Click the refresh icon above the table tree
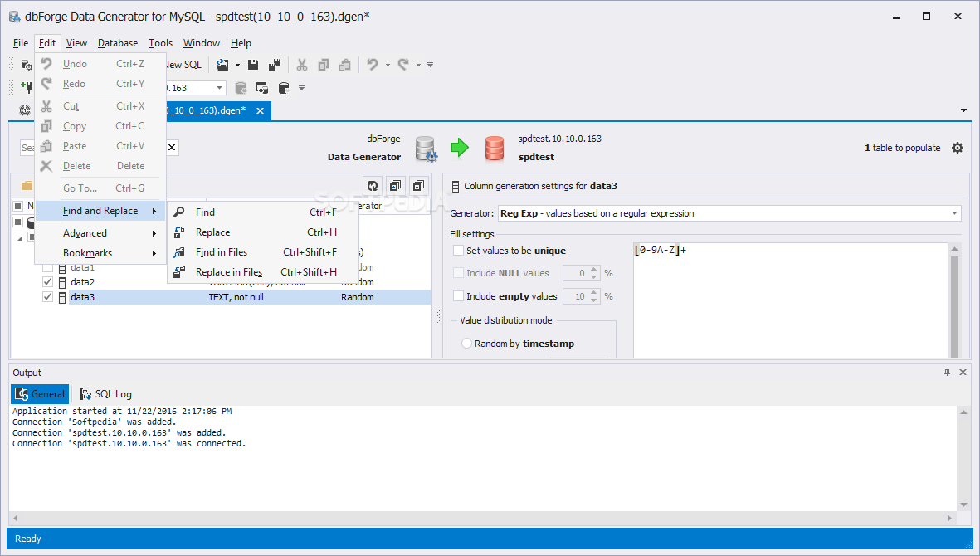This screenshot has height=556, width=980. pos(373,186)
